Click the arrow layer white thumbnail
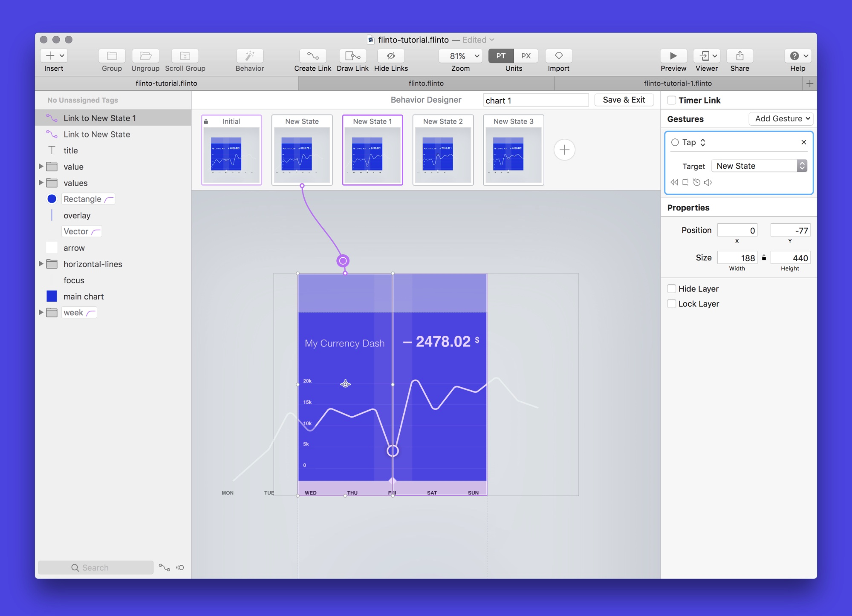The width and height of the screenshot is (852, 616). click(52, 248)
